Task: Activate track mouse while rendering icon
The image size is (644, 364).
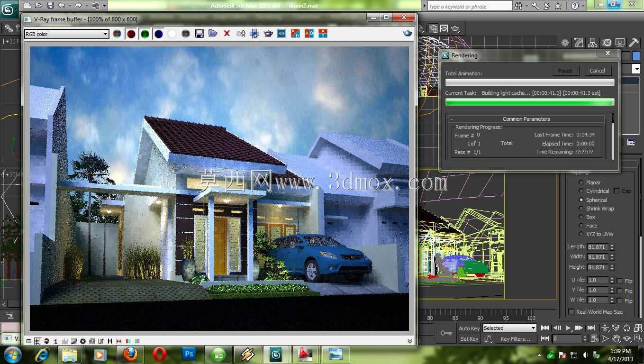Action: [x=254, y=34]
